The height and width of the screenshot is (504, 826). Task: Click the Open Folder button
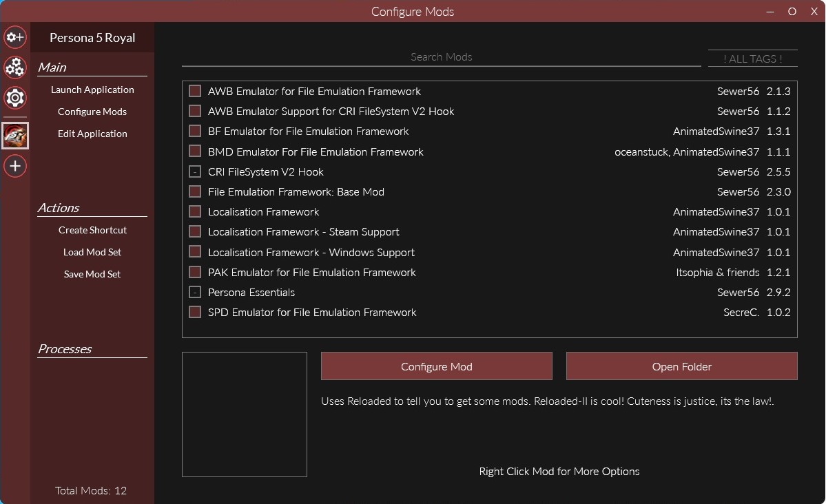click(681, 366)
